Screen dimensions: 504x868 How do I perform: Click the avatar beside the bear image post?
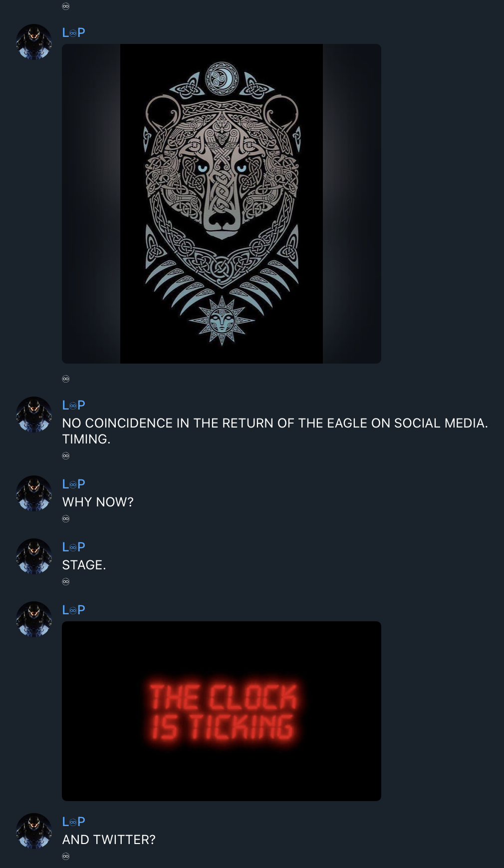(x=34, y=42)
